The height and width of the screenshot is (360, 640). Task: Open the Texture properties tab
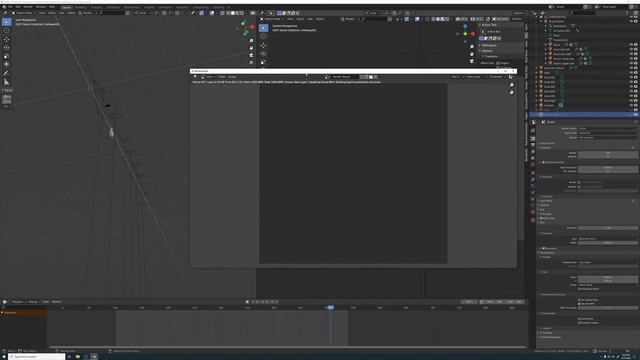pyautogui.click(x=533, y=220)
